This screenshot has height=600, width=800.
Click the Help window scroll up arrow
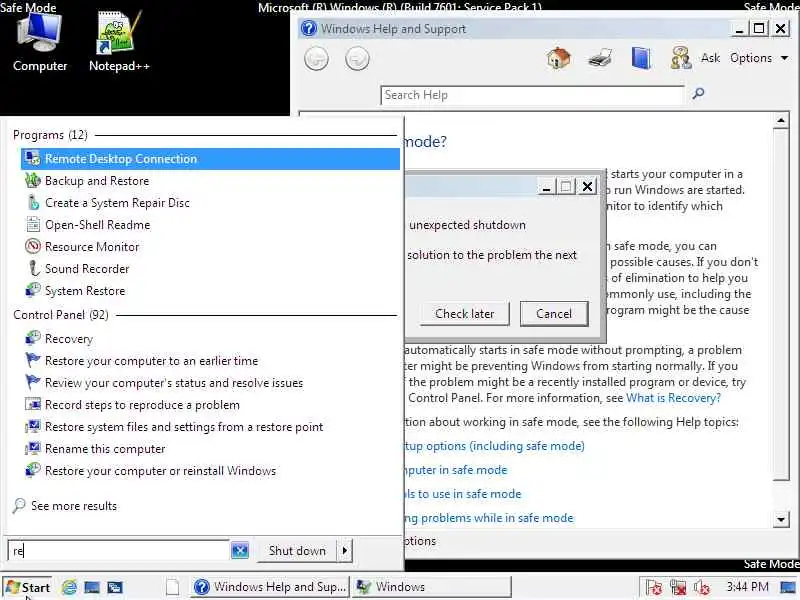[781, 121]
